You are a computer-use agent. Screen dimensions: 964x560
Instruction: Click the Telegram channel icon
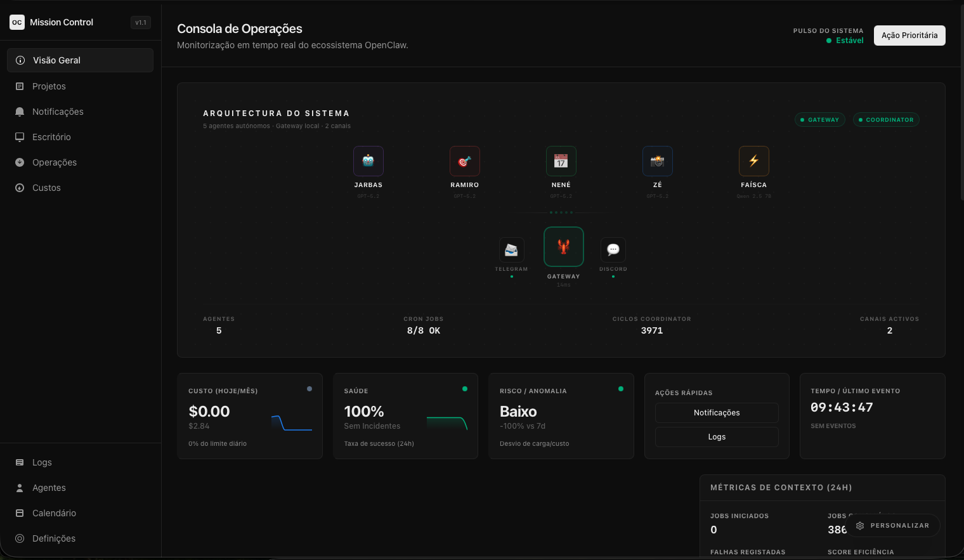(x=512, y=250)
